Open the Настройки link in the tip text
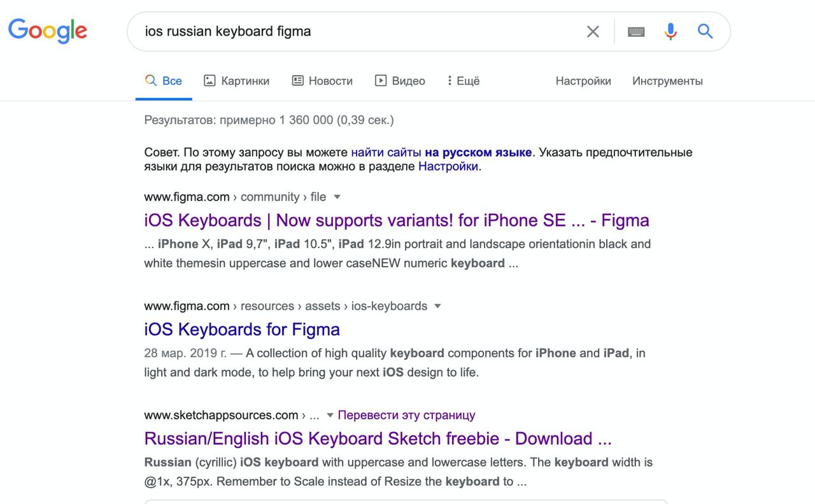This screenshot has width=815, height=504. (448, 166)
